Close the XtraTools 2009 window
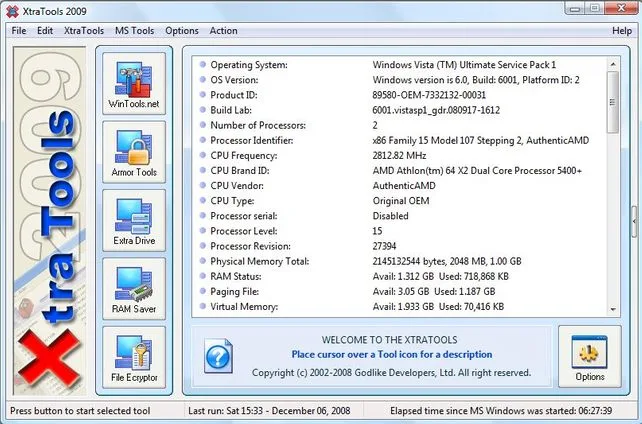This screenshot has width=642, height=424. 621,8
